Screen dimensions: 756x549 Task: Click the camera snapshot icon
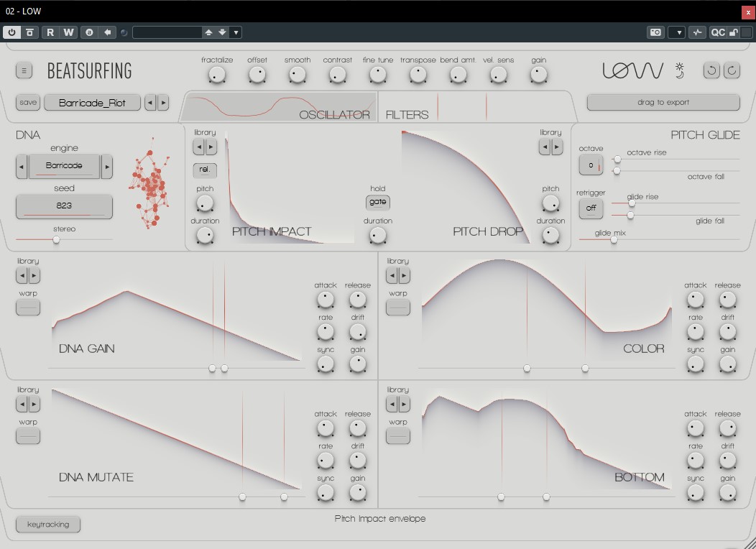(655, 32)
